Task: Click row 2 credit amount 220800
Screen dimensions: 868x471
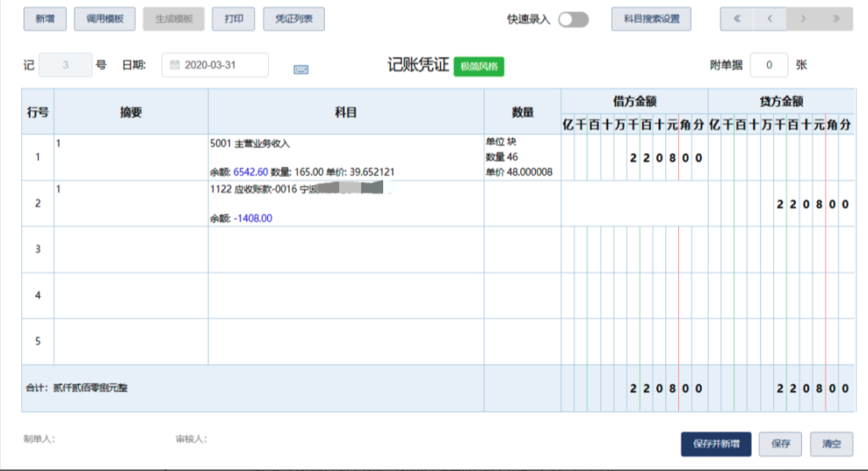Action: coord(781,203)
